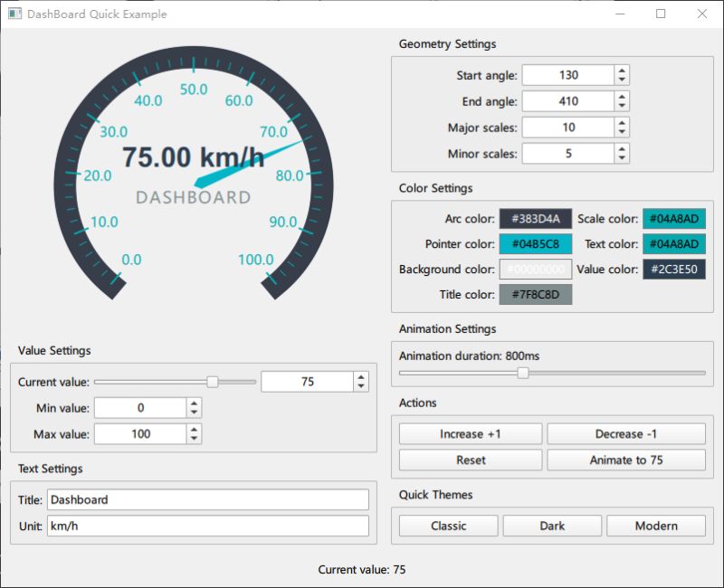Close the DashBoard Quick Example window
Image resolution: width=724 pixels, height=588 pixels.
[x=702, y=14]
